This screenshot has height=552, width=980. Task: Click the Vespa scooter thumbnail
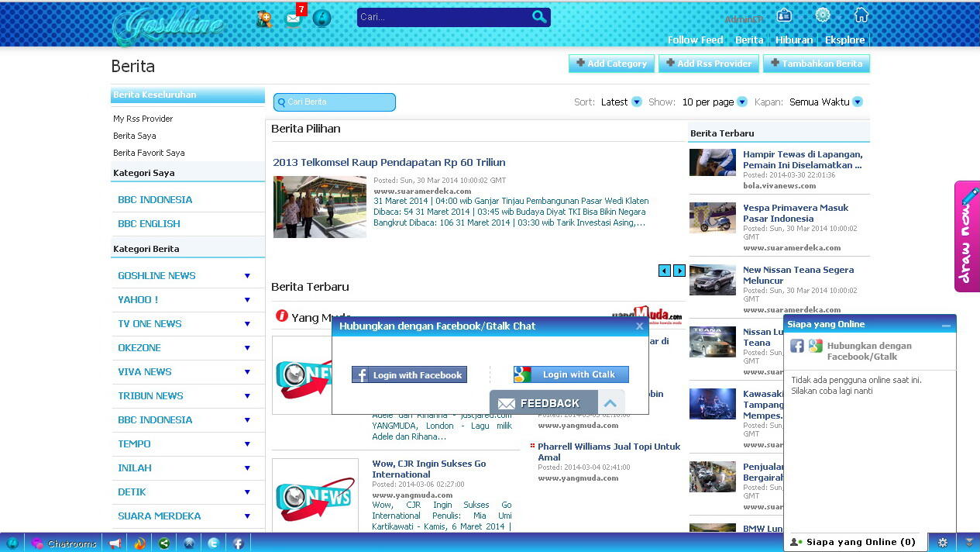[713, 218]
